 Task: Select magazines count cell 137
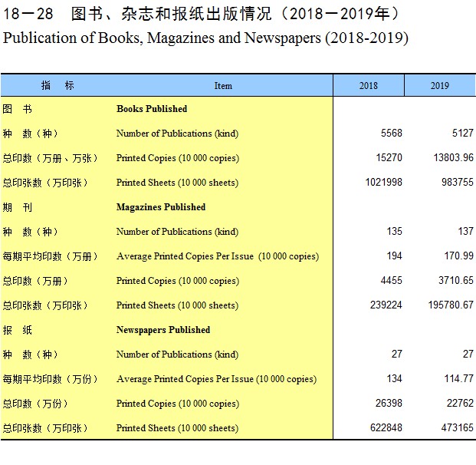(x=466, y=231)
